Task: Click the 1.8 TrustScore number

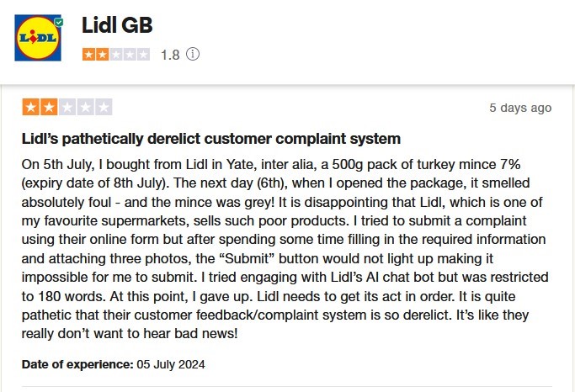Action: coord(170,55)
